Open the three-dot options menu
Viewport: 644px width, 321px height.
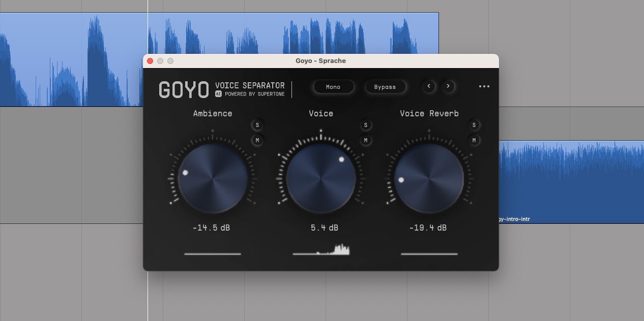[484, 86]
